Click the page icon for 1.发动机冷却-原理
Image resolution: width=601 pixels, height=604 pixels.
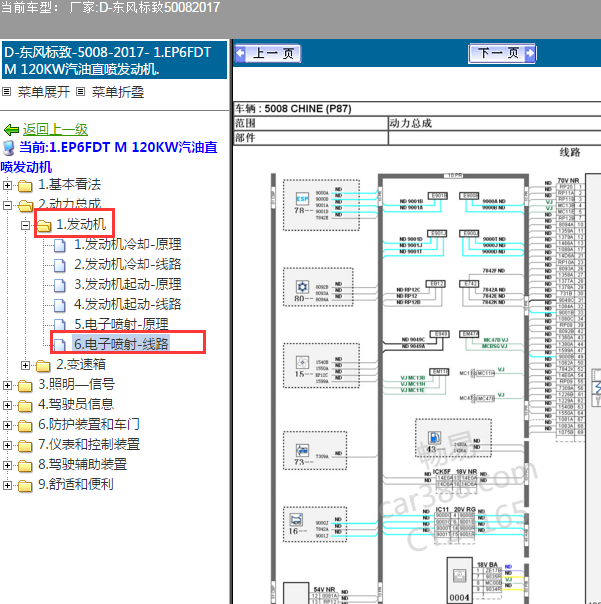coord(60,245)
